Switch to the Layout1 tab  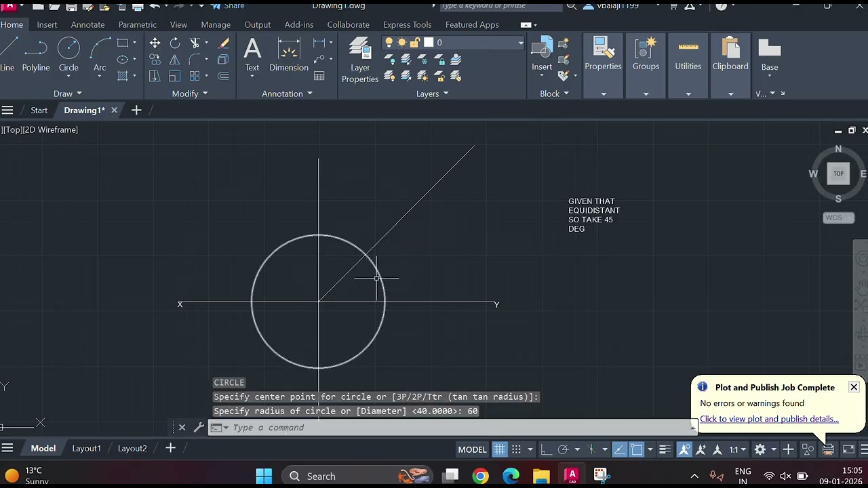coord(86,448)
